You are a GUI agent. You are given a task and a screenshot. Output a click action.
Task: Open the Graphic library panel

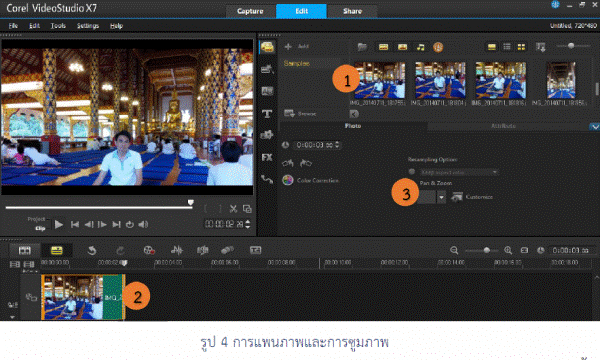click(x=267, y=135)
